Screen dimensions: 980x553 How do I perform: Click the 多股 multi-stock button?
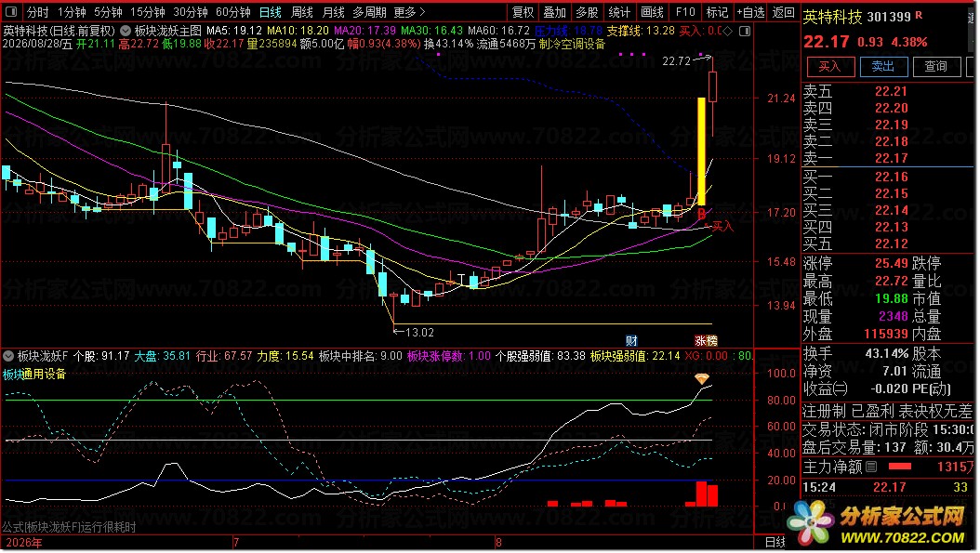587,12
